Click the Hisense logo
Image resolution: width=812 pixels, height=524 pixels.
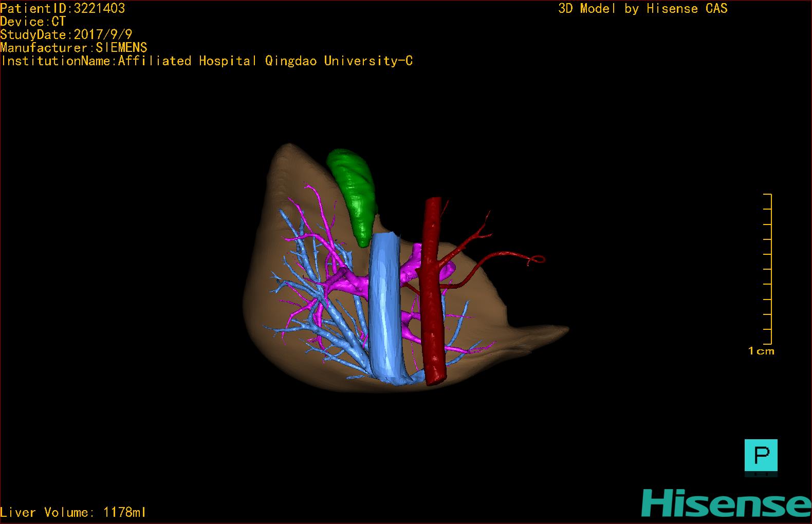coord(726,503)
